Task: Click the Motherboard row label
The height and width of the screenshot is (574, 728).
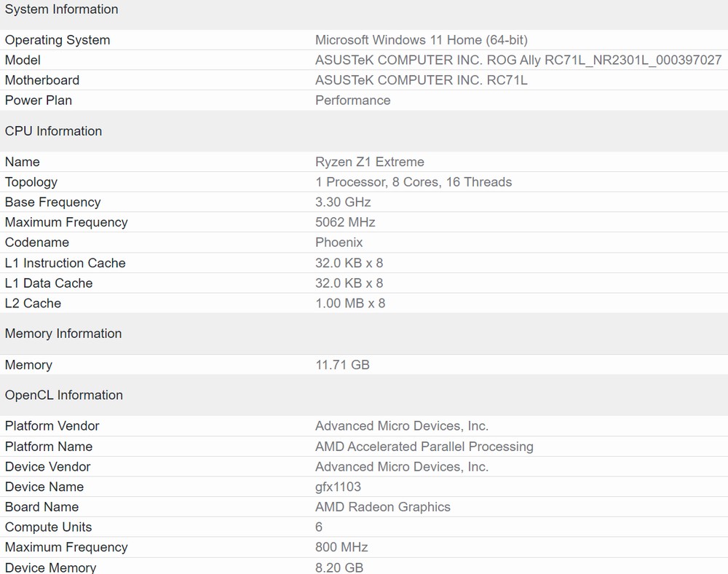Action: (x=42, y=80)
